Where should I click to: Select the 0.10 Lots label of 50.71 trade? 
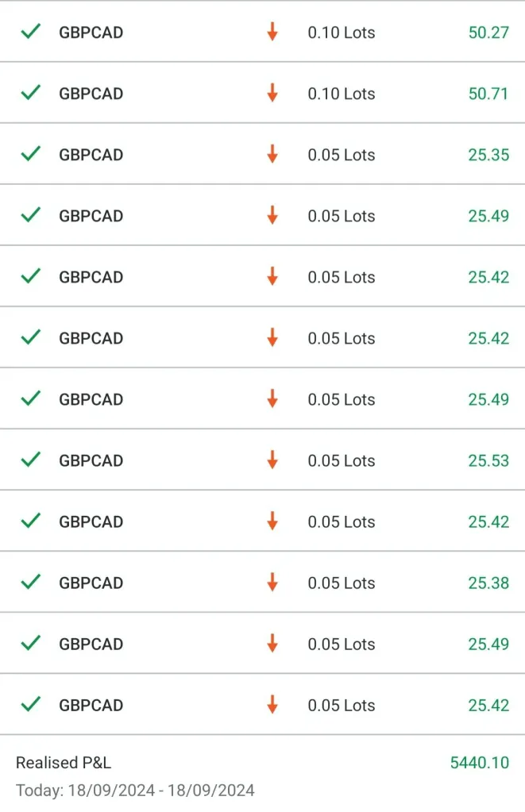(342, 94)
